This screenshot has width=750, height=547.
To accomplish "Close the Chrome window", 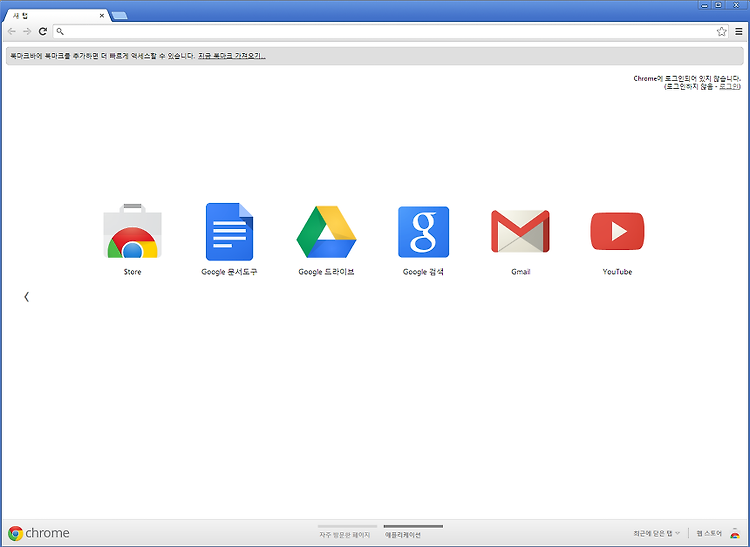I will click(x=737, y=5).
